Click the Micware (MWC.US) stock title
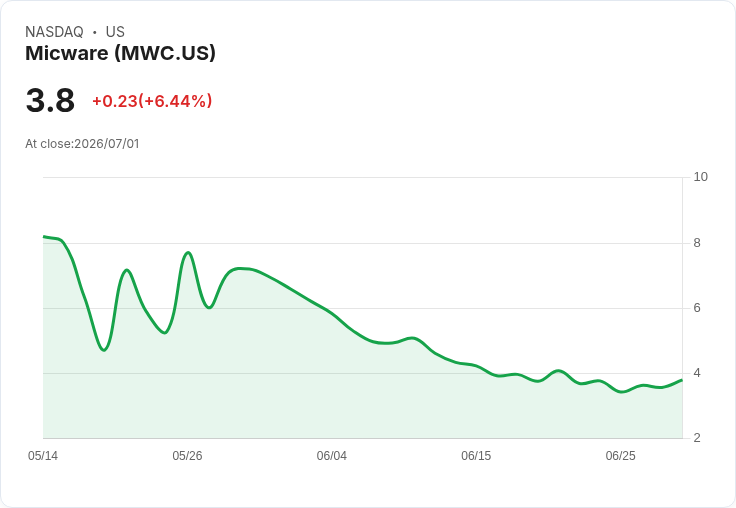Screen dimensions: 736x508 120,53
